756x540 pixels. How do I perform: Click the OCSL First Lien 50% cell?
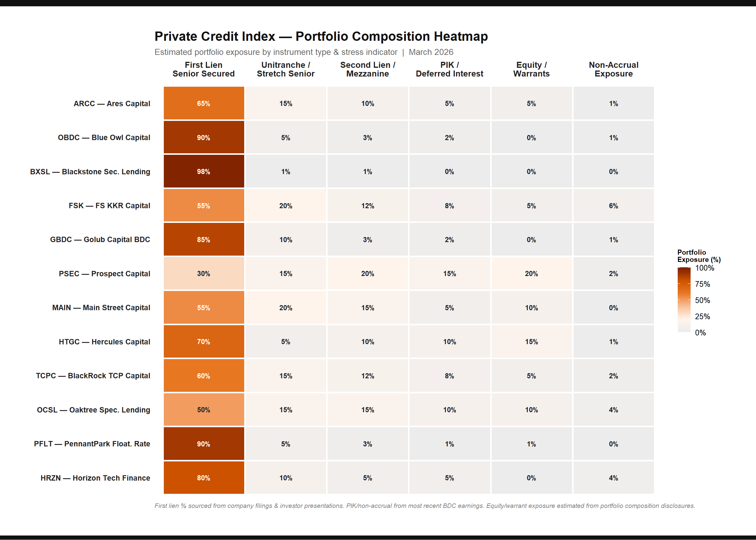[203, 410]
